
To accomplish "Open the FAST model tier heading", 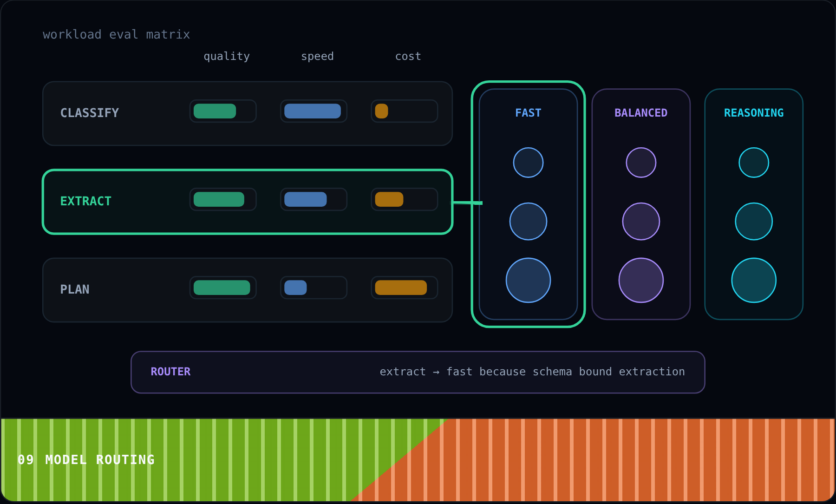I will tap(528, 113).
